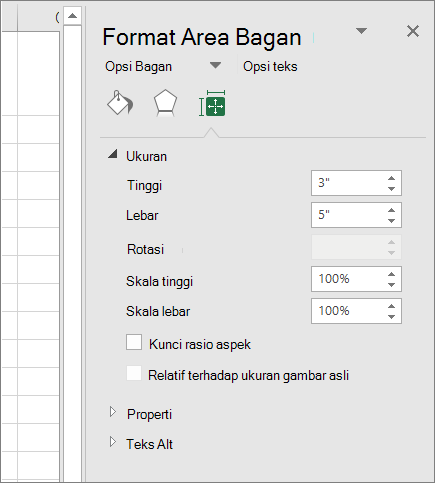
Task: Close the Format Area Bagan pane
Action: [413, 31]
